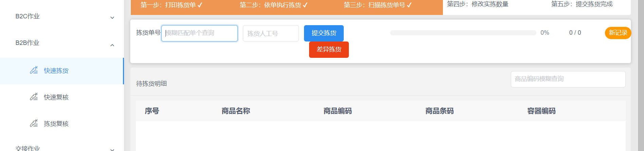Screen dimensions: 644x151
Task: Click the 序号 column header
Action: [152, 111]
